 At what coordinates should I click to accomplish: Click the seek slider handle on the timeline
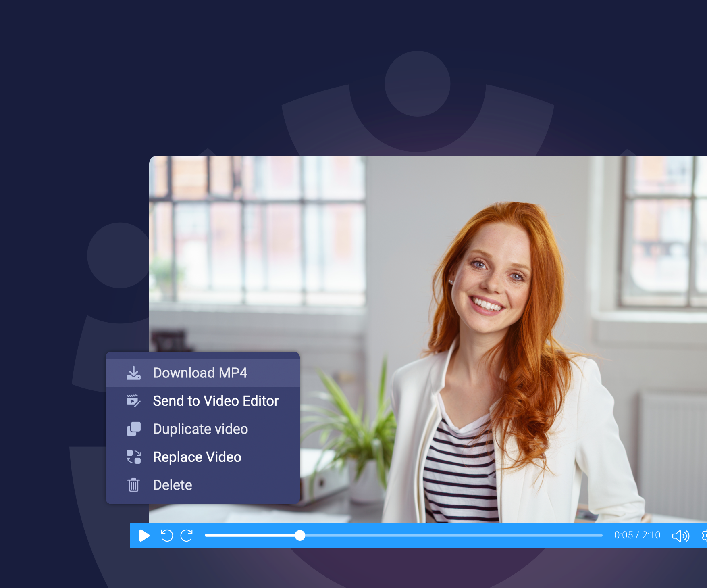click(300, 536)
